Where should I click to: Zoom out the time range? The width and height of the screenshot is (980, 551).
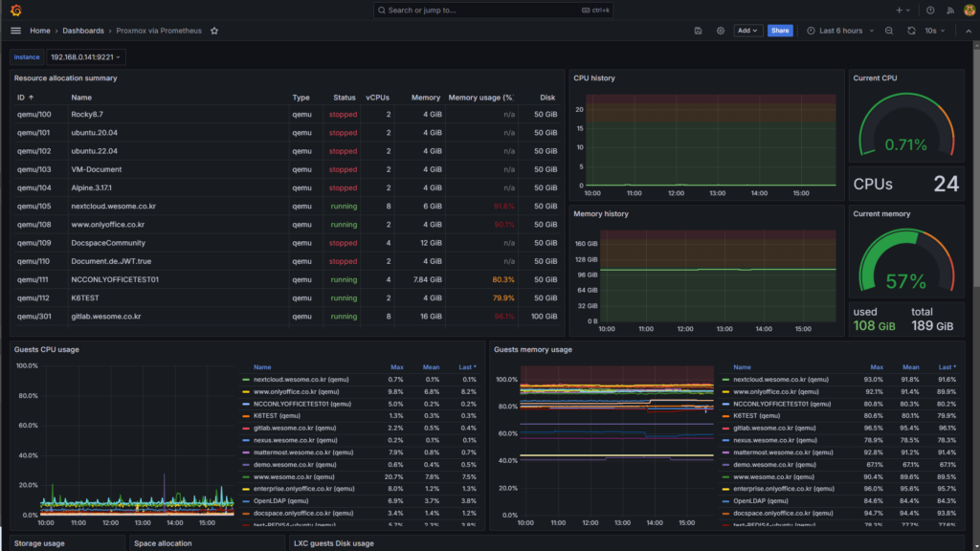(889, 31)
